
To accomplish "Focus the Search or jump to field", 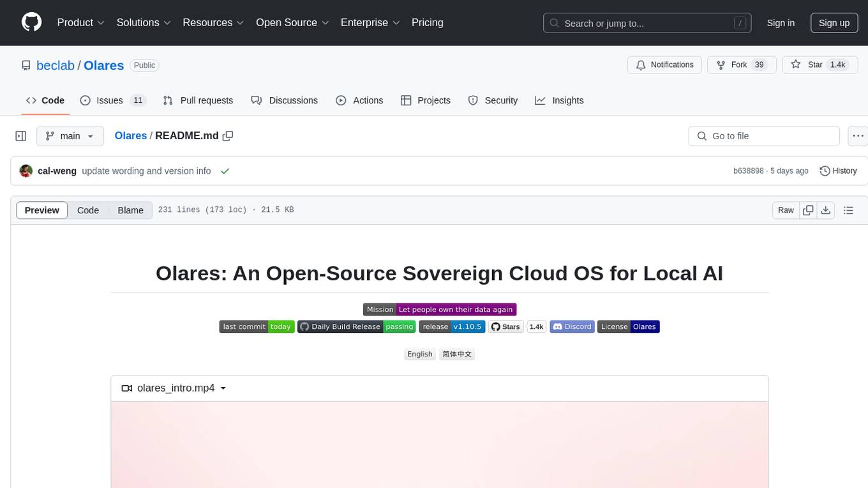I will point(647,23).
